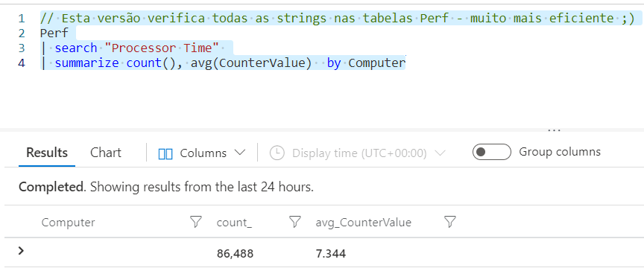Image resolution: width=644 pixels, height=268 pixels.
Task: Click the 7.344 average value cell
Action: pyautogui.click(x=331, y=254)
